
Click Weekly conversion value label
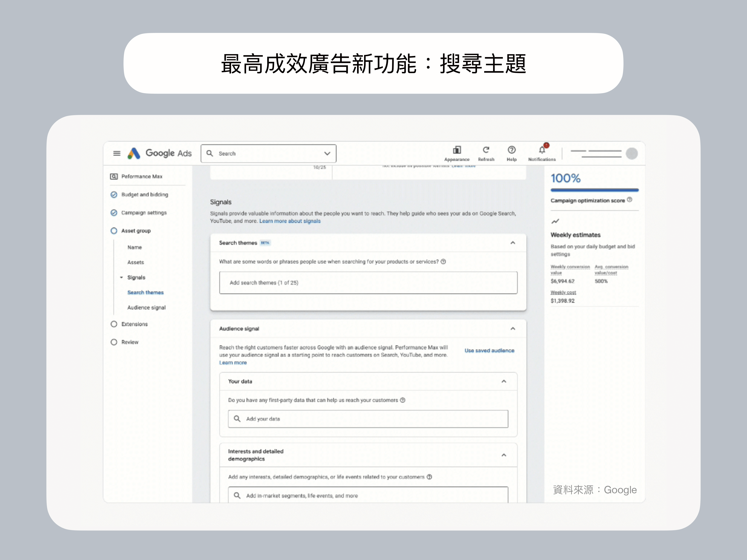pos(570,269)
